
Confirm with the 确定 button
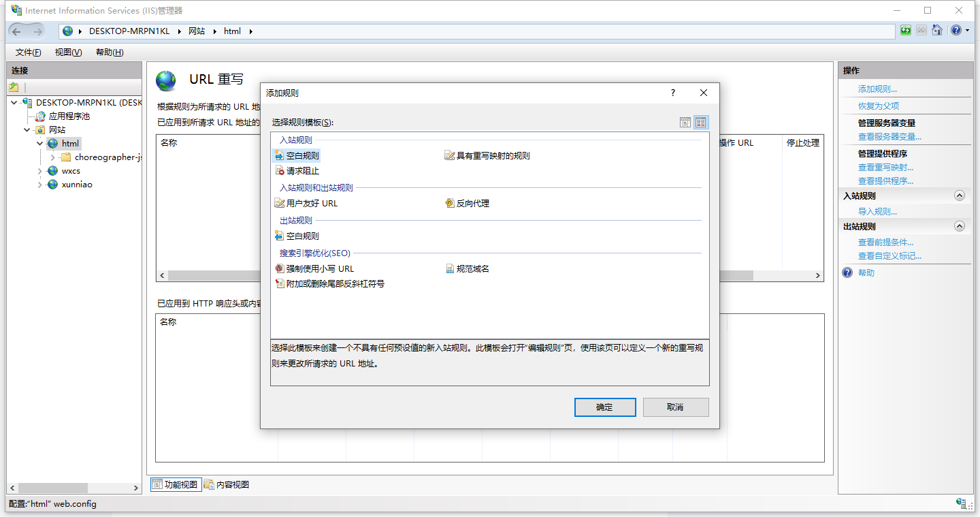(604, 407)
